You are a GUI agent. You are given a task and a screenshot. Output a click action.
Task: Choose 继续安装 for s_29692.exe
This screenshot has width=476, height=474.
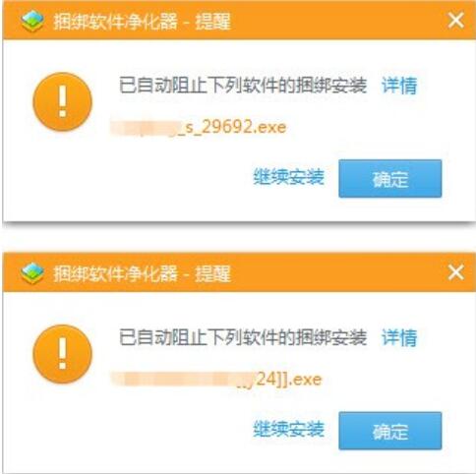289,177
